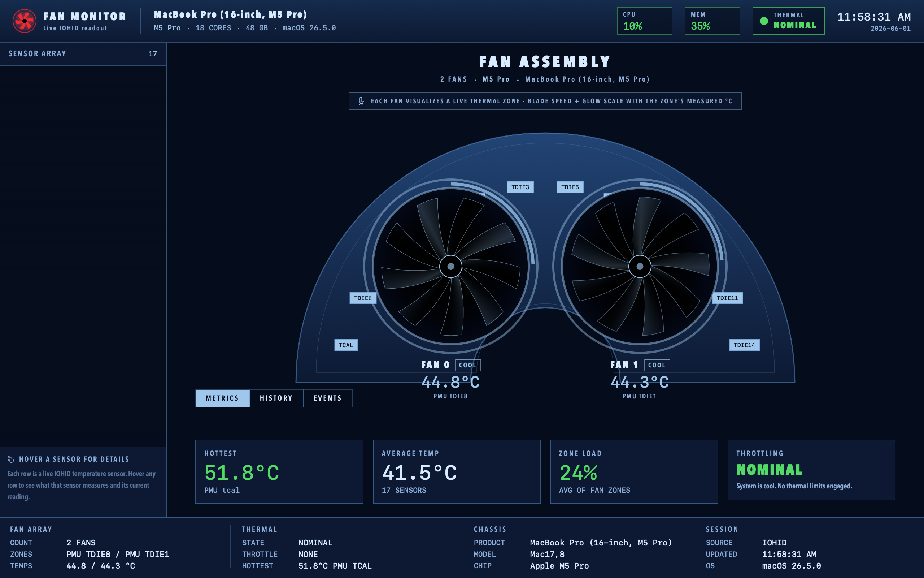This screenshot has height=578, width=924.
Task: Click the MEM 35% indicator
Action: click(712, 21)
